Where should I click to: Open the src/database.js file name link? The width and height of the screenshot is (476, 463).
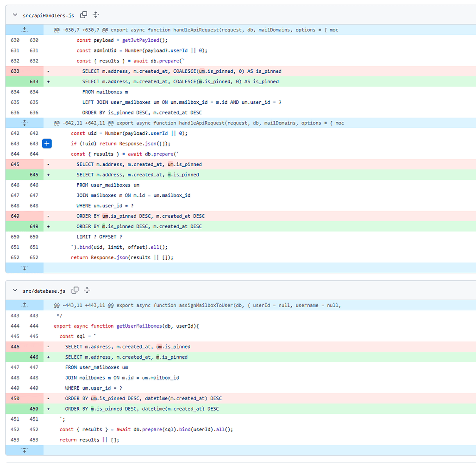tap(44, 291)
